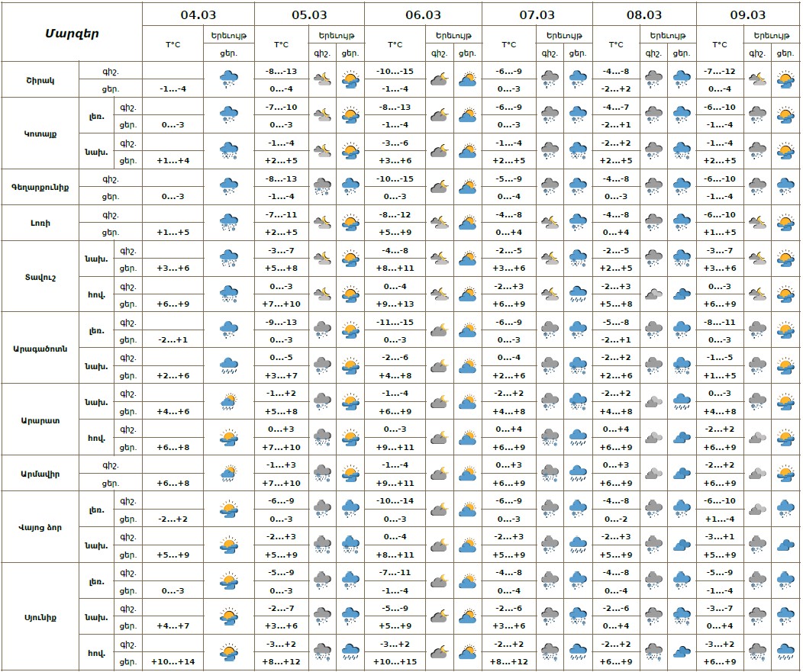Click the Մարզեր table header
The image size is (803, 672).
click(72, 33)
